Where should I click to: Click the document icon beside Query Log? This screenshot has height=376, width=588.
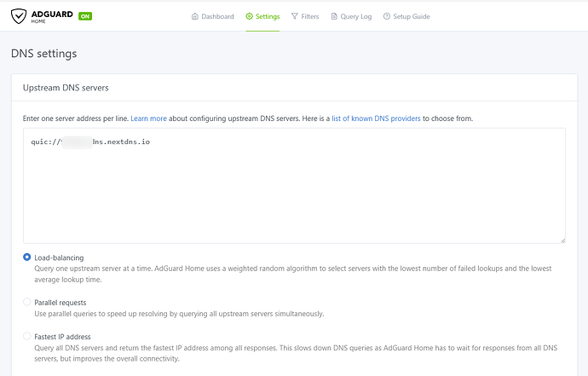tap(335, 16)
